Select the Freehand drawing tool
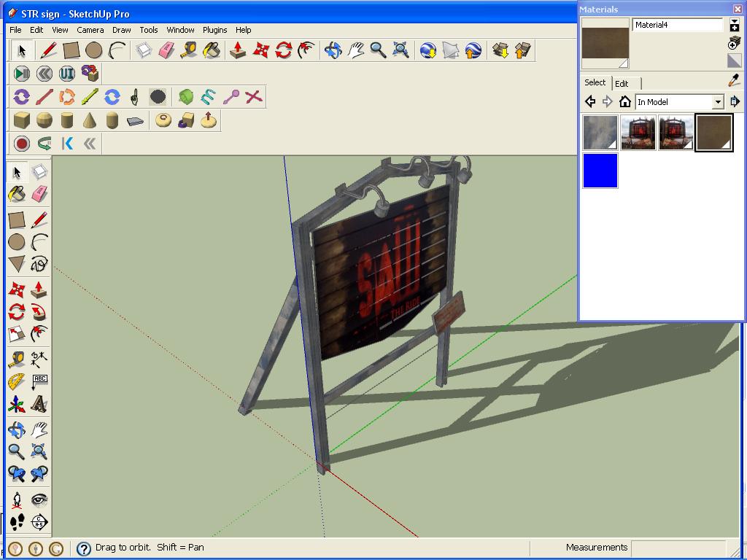 pyautogui.click(x=39, y=264)
